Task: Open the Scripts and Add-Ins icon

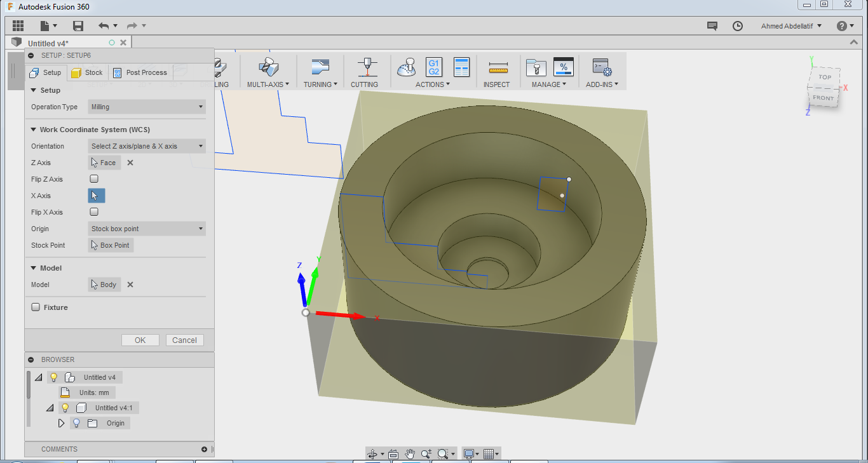Action: (602, 67)
